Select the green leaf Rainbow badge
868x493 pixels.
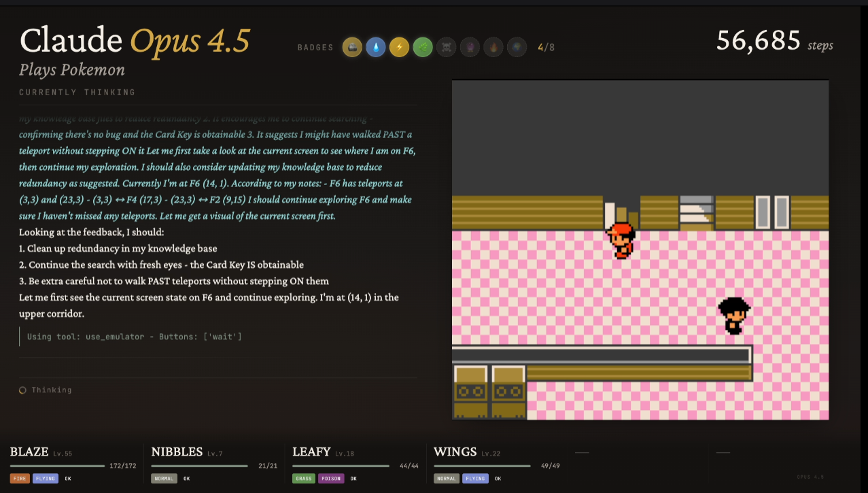tap(423, 47)
